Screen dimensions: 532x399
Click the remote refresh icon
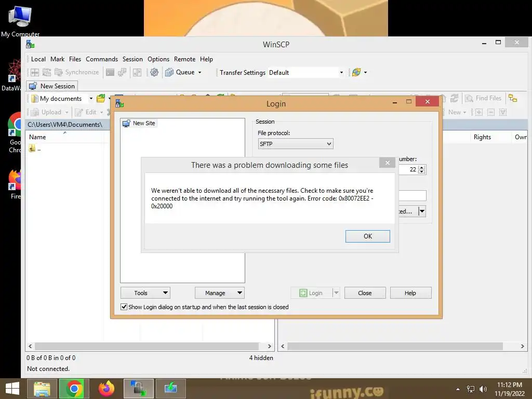454,98
